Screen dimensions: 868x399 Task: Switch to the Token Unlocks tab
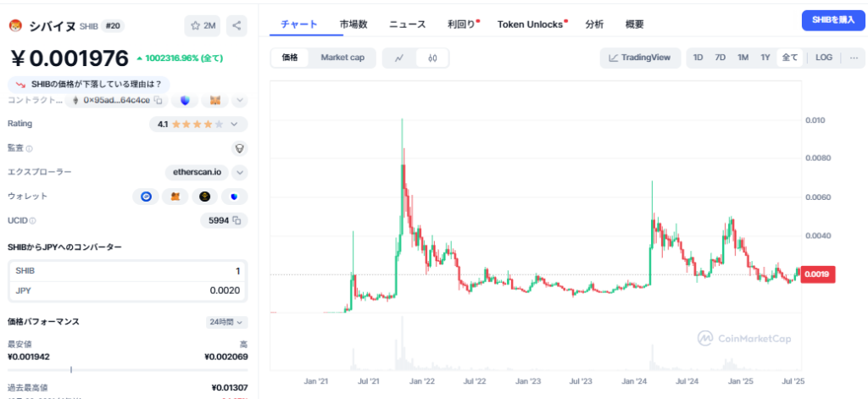coord(531,25)
